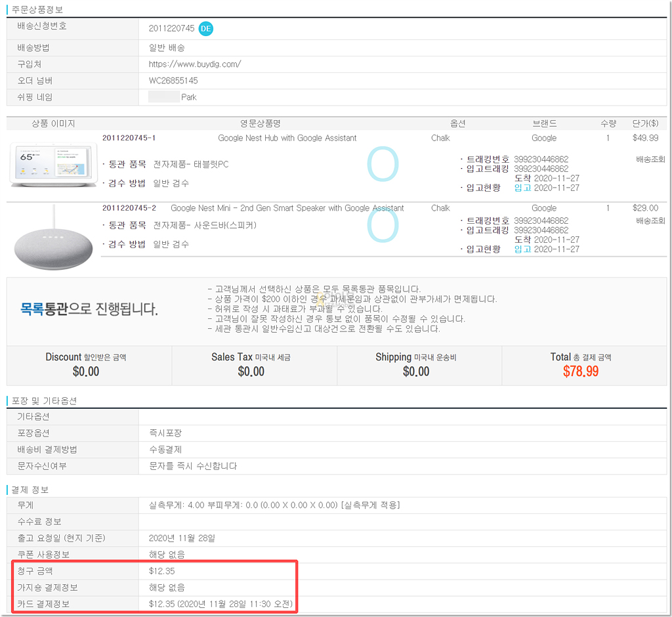The height and width of the screenshot is (617, 672).
Task: Click 배송조회 link for item 2011220745-2
Action: (650, 221)
